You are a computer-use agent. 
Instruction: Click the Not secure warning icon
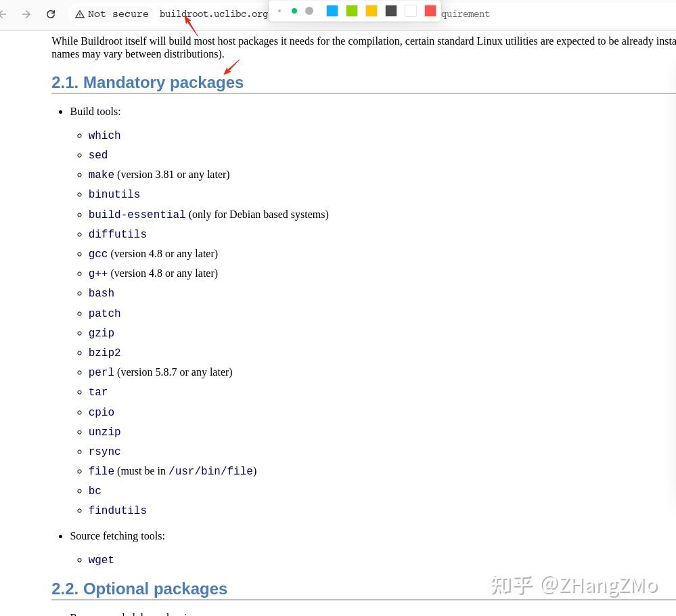click(x=80, y=15)
